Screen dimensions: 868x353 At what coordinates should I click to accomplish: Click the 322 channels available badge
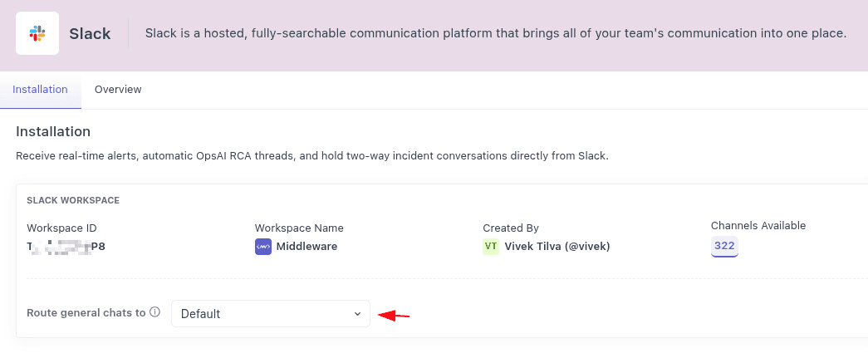(724, 246)
